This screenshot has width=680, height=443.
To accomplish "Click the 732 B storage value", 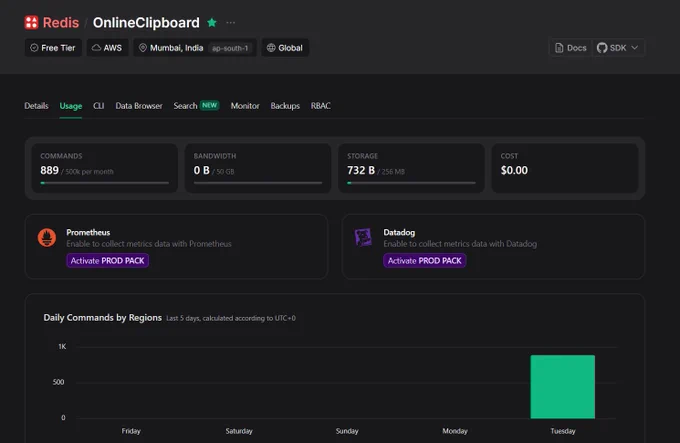I will [x=361, y=170].
